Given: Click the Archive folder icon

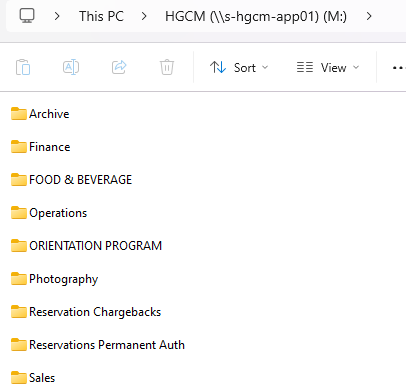Looking at the screenshot, I should [19, 114].
